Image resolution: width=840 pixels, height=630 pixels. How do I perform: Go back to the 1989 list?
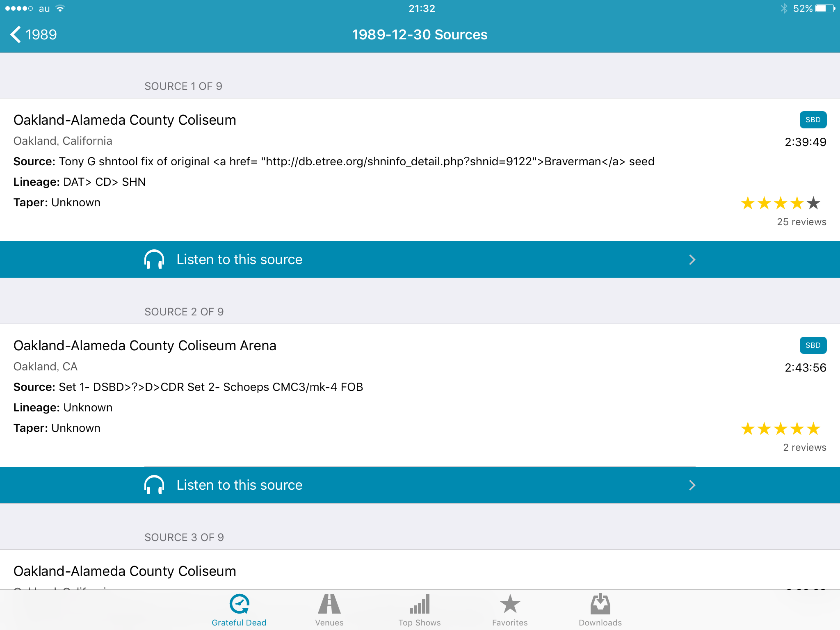coord(34,35)
